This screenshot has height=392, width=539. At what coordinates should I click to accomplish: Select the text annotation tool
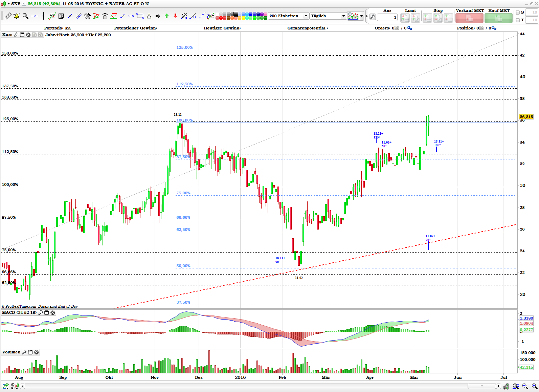pyautogui.click(x=61, y=16)
